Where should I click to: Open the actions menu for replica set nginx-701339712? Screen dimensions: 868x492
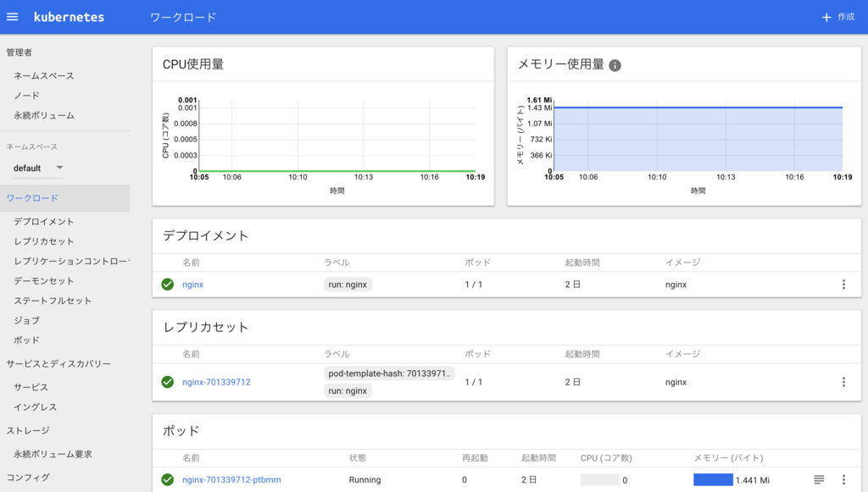click(x=843, y=382)
